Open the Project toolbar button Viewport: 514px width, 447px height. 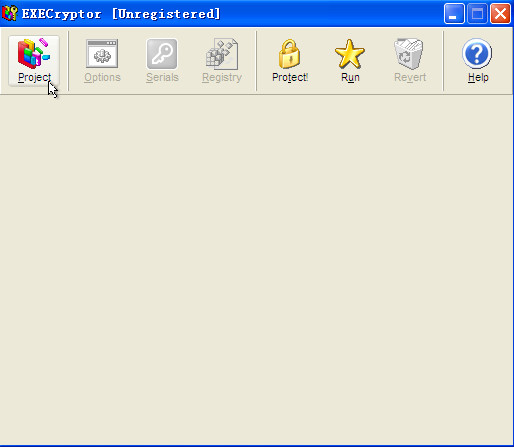tap(34, 61)
